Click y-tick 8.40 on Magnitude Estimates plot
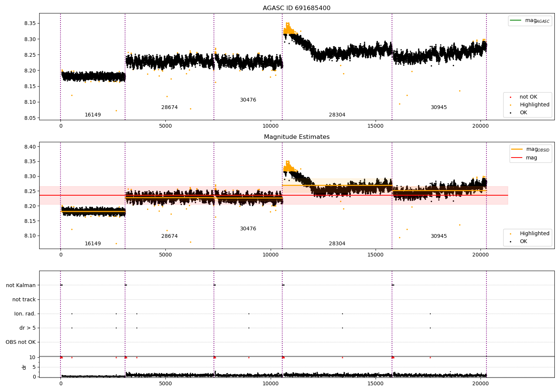Image resolution: width=560 pixels, height=392 pixels. pyautogui.click(x=29, y=147)
